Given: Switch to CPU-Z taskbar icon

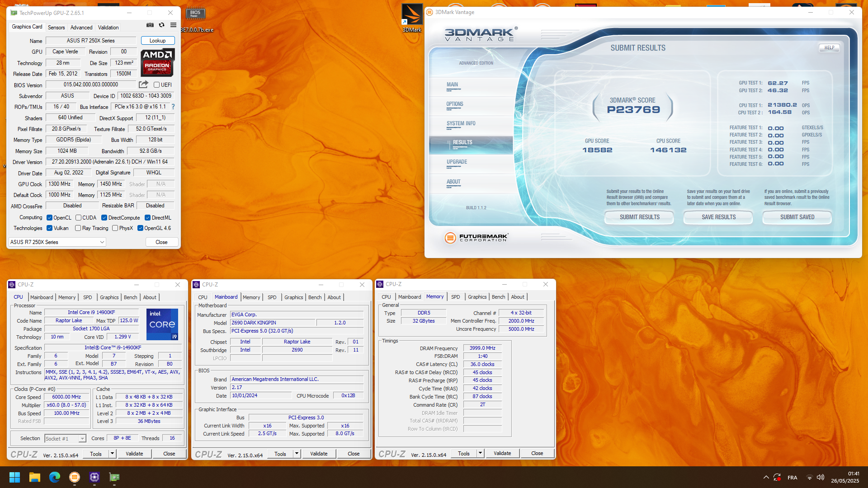Looking at the screenshot, I should tap(94, 477).
